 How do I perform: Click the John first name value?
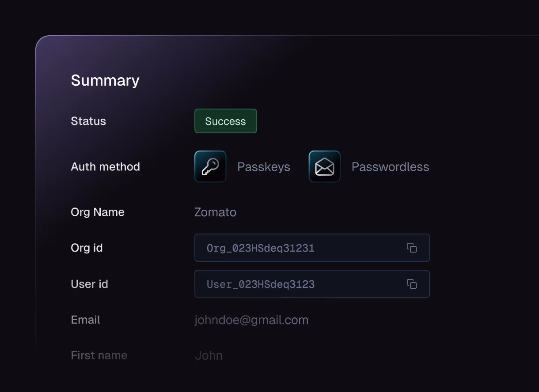(209, 355)
